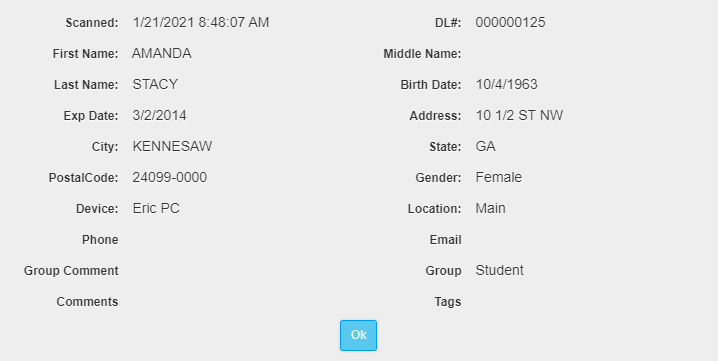The height and width of the screenshot is (361, 718).
Task: Click the Phone field label
Action: pos(100,240)
